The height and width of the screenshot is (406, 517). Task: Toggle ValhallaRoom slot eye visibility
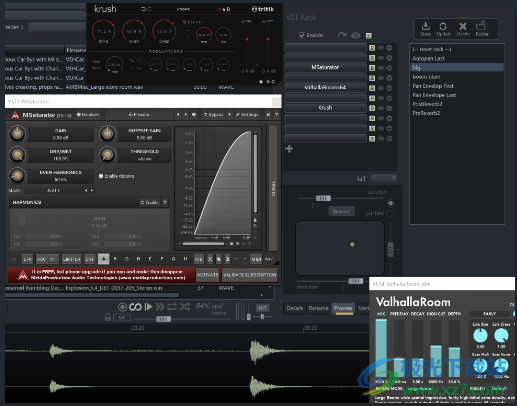[x=381, y=88]
